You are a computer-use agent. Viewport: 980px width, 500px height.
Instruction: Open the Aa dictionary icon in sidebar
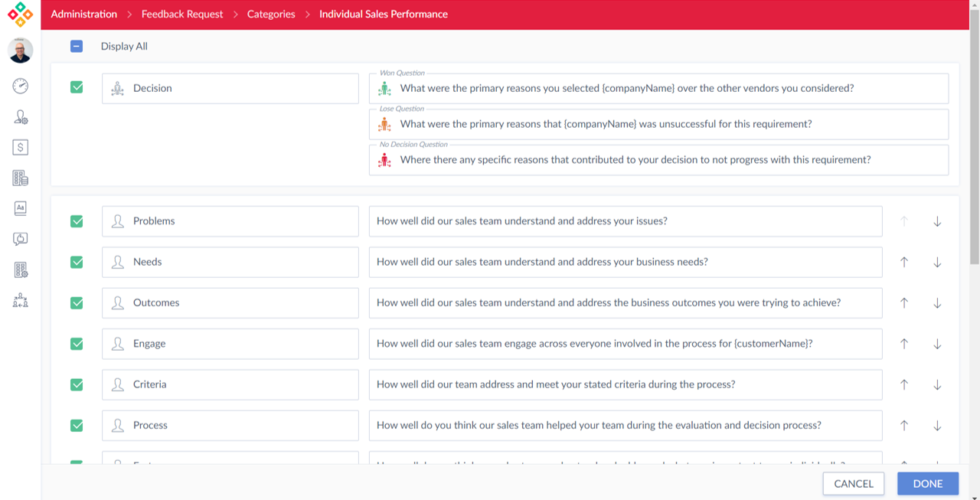(21, 208)
